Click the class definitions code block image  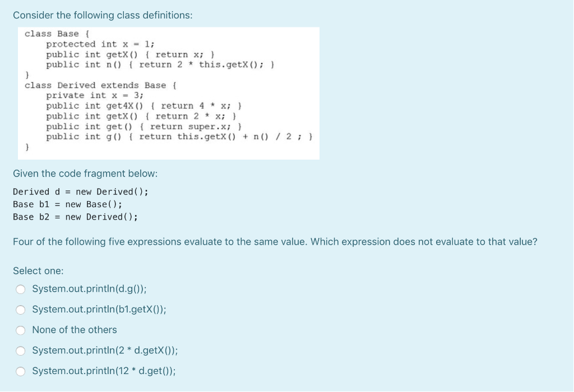click(168, 93)
